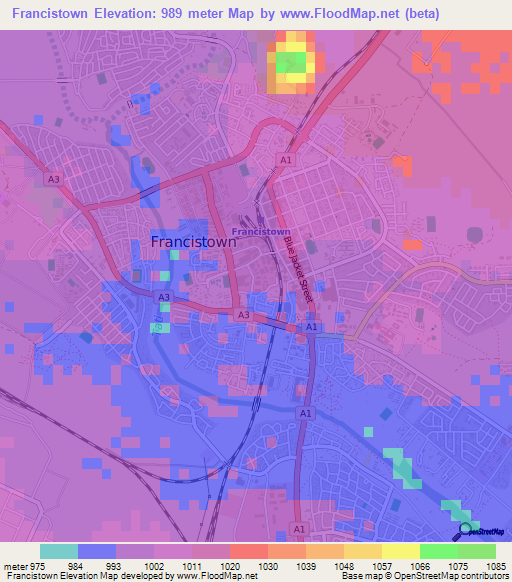Click the A3 road shield beside the Tati river label

(x=164, y=297)
